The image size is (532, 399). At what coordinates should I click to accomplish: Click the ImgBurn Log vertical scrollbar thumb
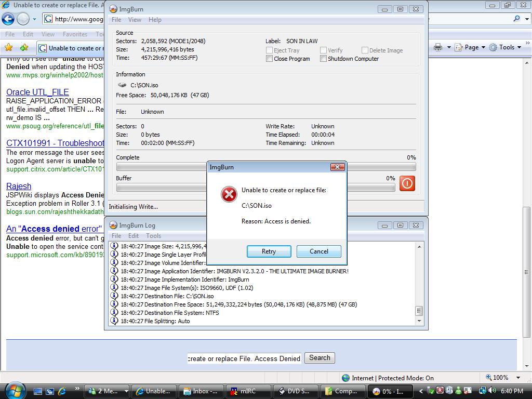pos(419,311)
